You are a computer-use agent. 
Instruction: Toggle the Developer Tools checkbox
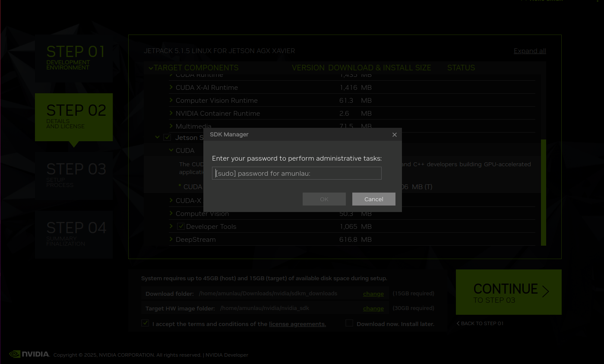[x=181, y=226]
